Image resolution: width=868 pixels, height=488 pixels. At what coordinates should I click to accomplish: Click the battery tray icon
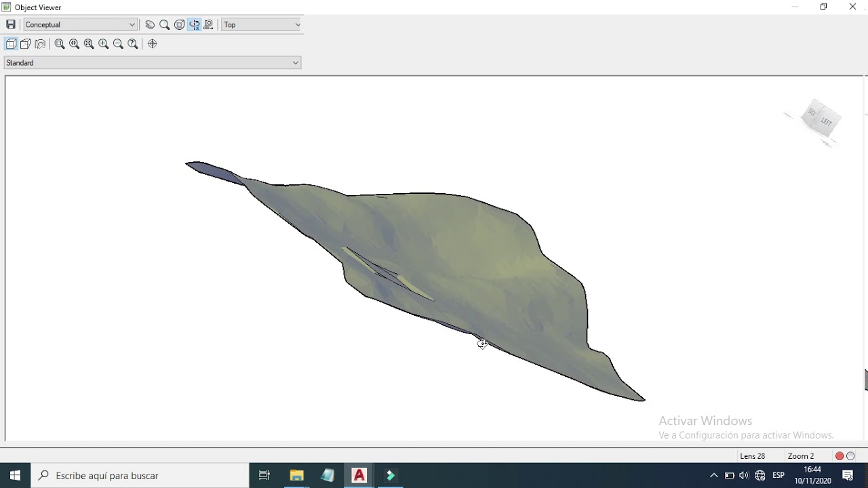(x=729, y=475)
